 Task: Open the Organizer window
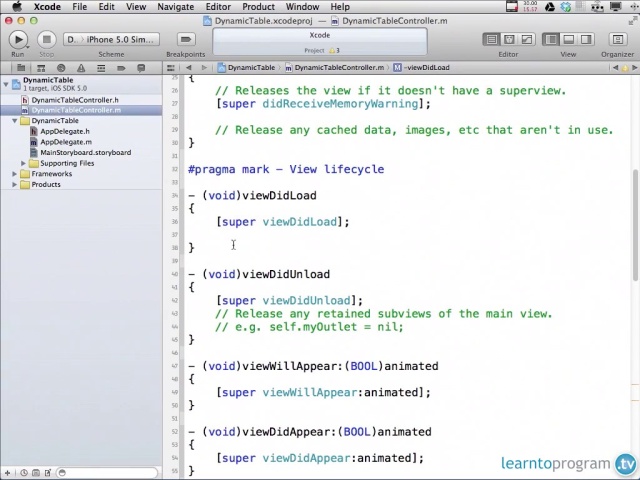[618, 40]
